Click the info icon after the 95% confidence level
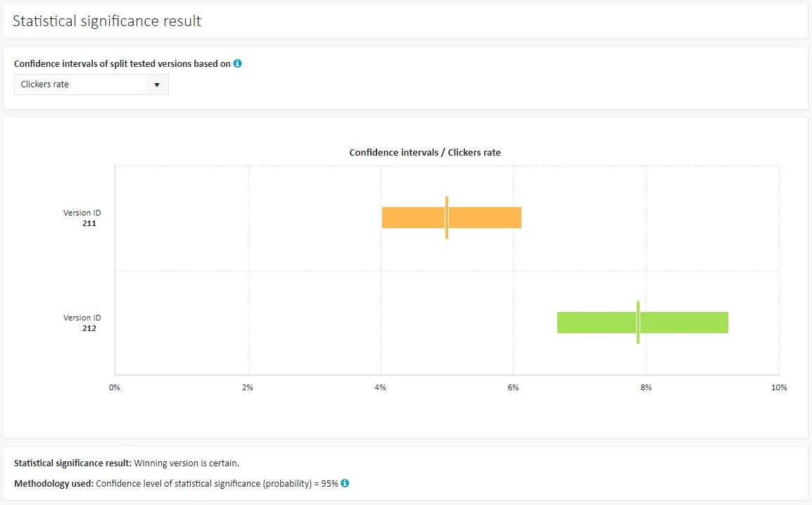812x505 pixels. coord(345,483)
